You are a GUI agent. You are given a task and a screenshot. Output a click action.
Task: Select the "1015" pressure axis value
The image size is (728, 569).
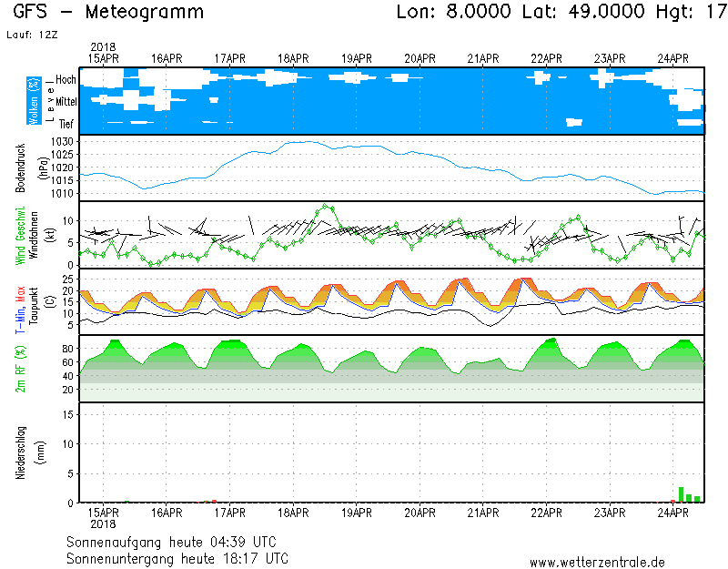(62, 180)
